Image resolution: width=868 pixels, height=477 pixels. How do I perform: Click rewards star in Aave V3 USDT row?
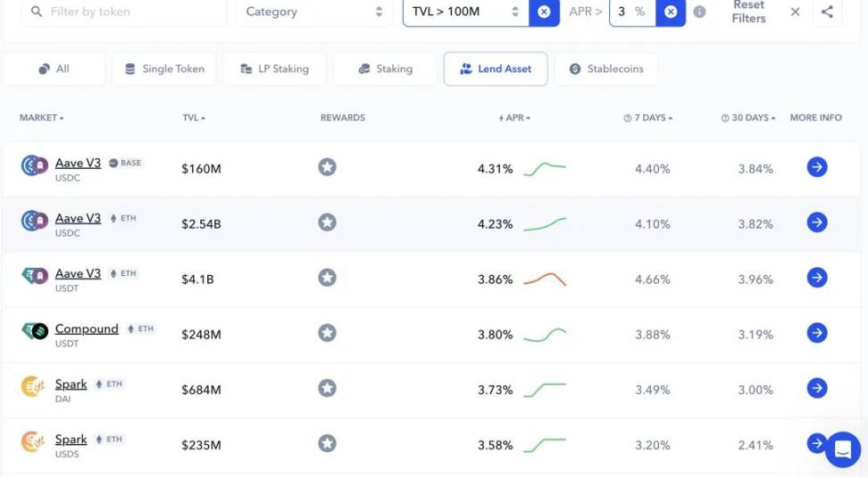pos(327,278)
